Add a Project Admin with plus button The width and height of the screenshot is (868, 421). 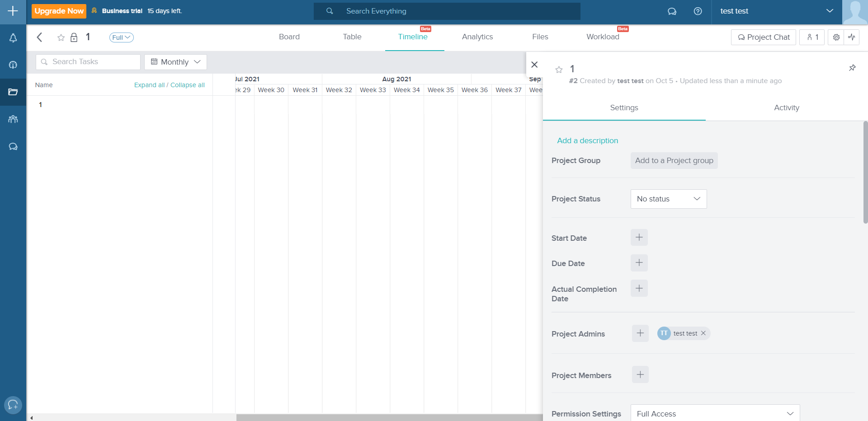[640, 333]
